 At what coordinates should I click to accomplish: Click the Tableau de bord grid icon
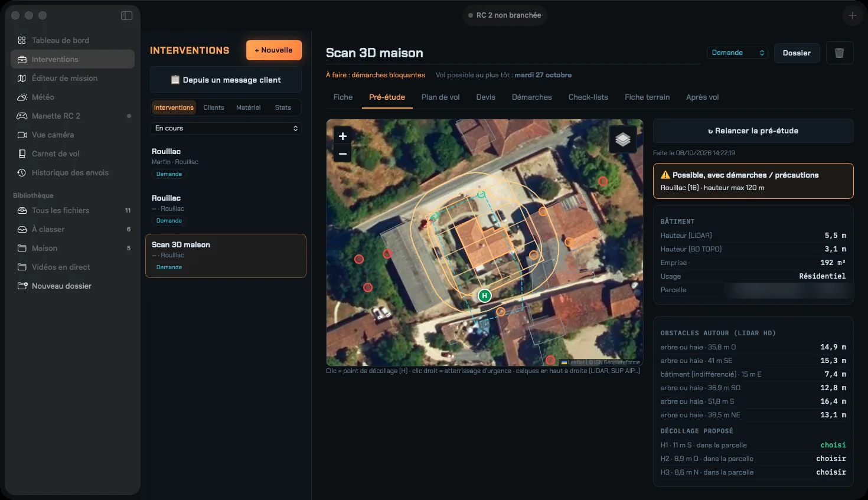22,40
